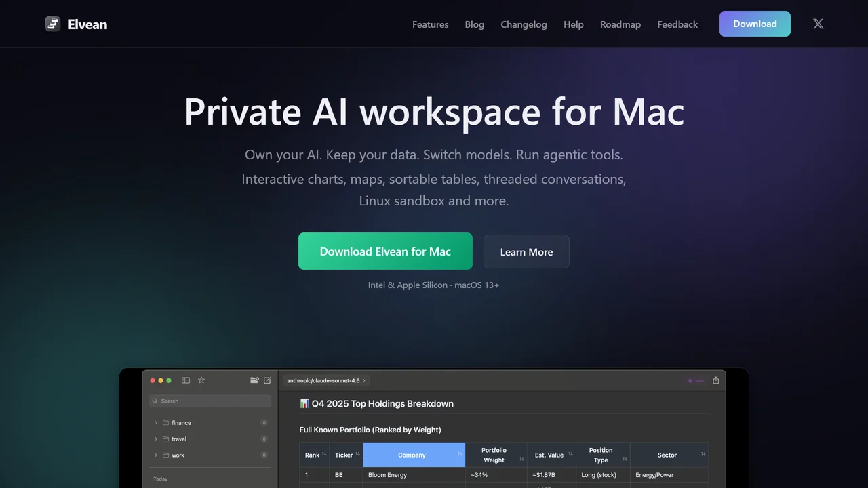Toggle the sidebar icon in app preview
The width and height of the screenshot is (868, 488).
click(186, 380)
